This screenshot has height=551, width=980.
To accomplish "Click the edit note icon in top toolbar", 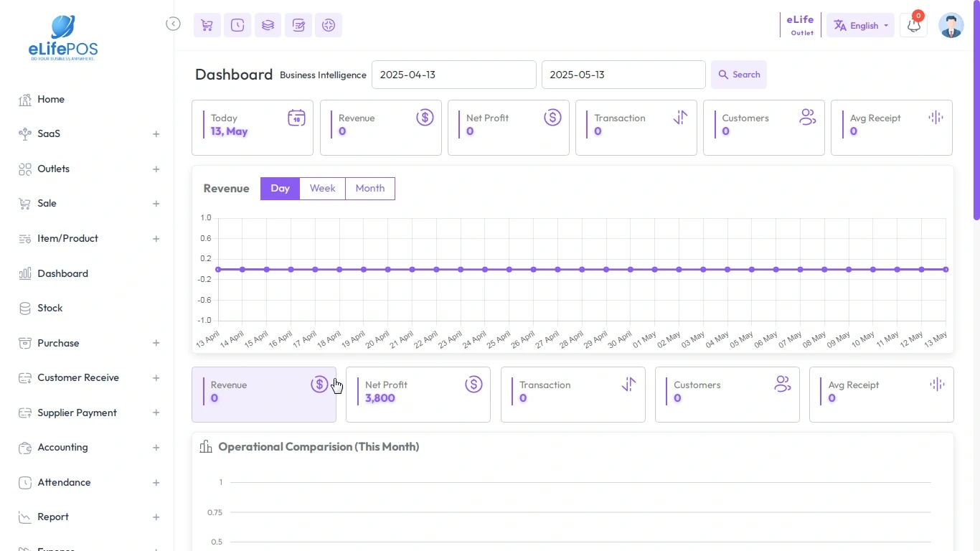I will tap(298, 25).
